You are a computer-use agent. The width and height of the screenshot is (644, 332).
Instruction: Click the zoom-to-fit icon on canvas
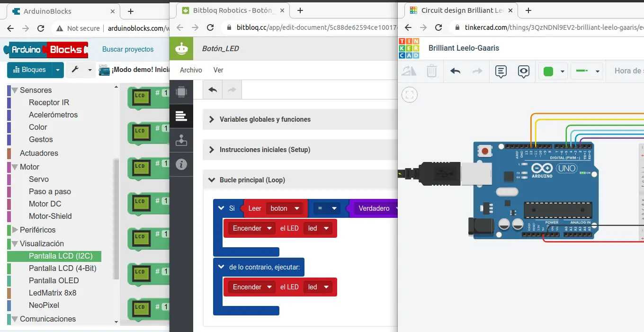(410, 95)
